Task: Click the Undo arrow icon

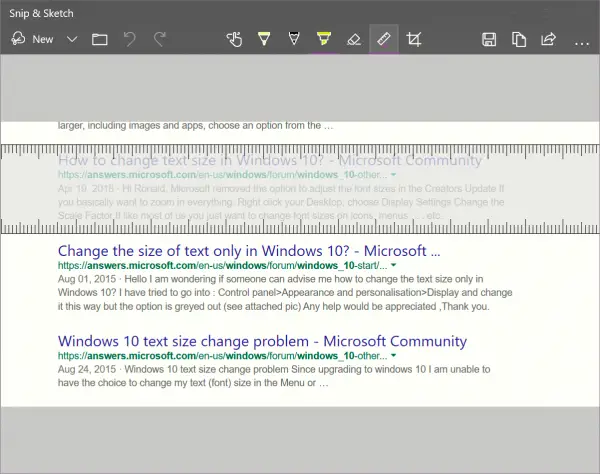Action: [x=130, y=39]
